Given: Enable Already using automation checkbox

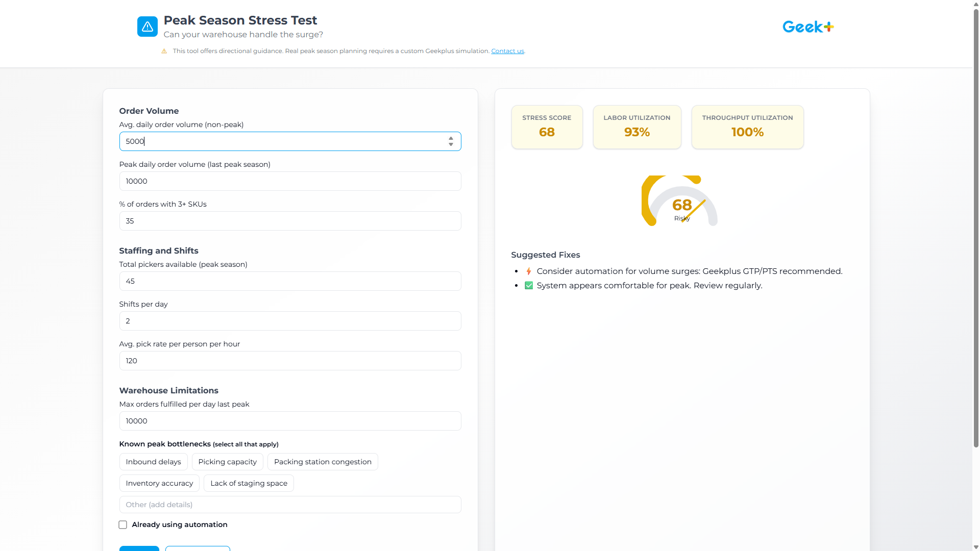Looking at the screenshot, I should click(123, 525).
